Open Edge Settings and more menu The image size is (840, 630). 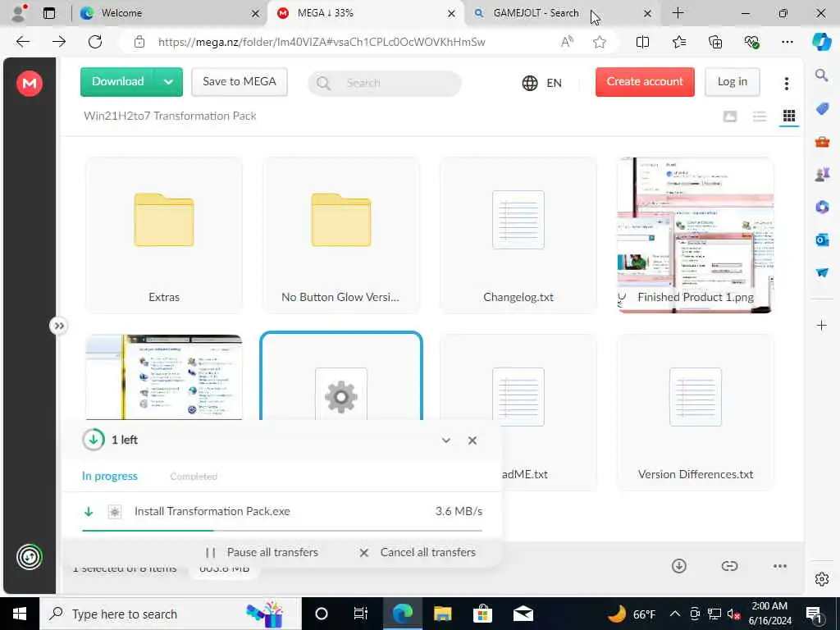(x=787, y=42)
